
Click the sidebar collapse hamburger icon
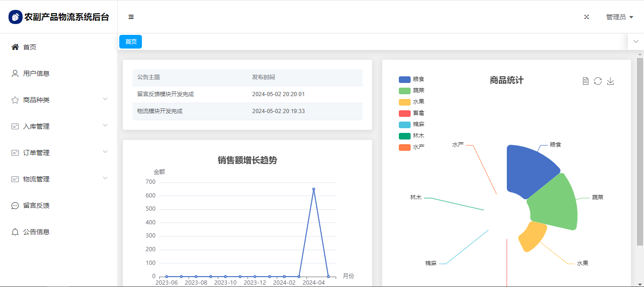[131, 17]
